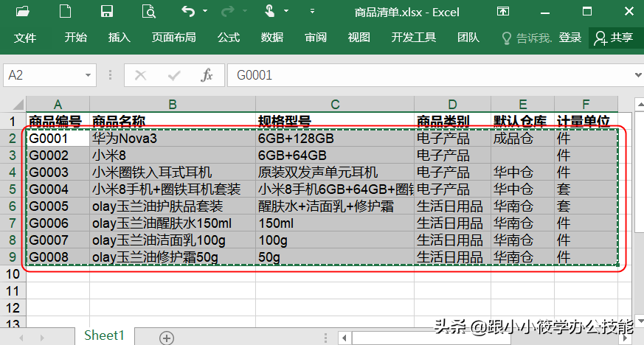This screenshot has height=345, width=644.
Task: Select row 10 header
Action: 13,273
